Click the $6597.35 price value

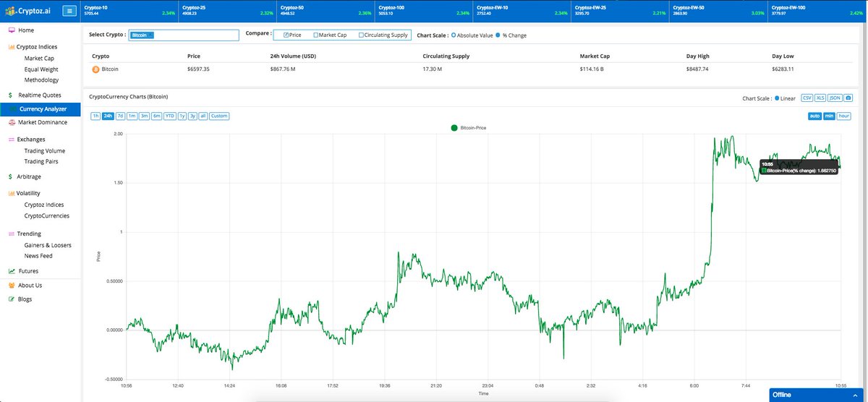tap(198, 69)
